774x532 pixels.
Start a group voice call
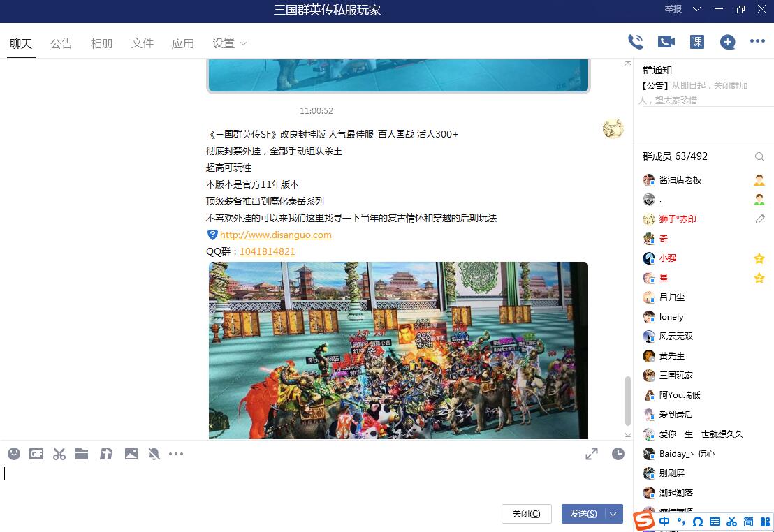click(x=636, y=42)
